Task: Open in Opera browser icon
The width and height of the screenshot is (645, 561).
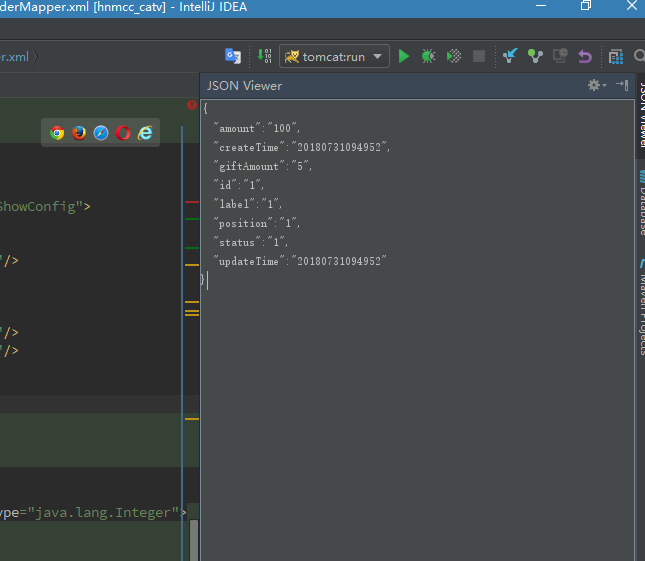Action: (x=123, y=133)
